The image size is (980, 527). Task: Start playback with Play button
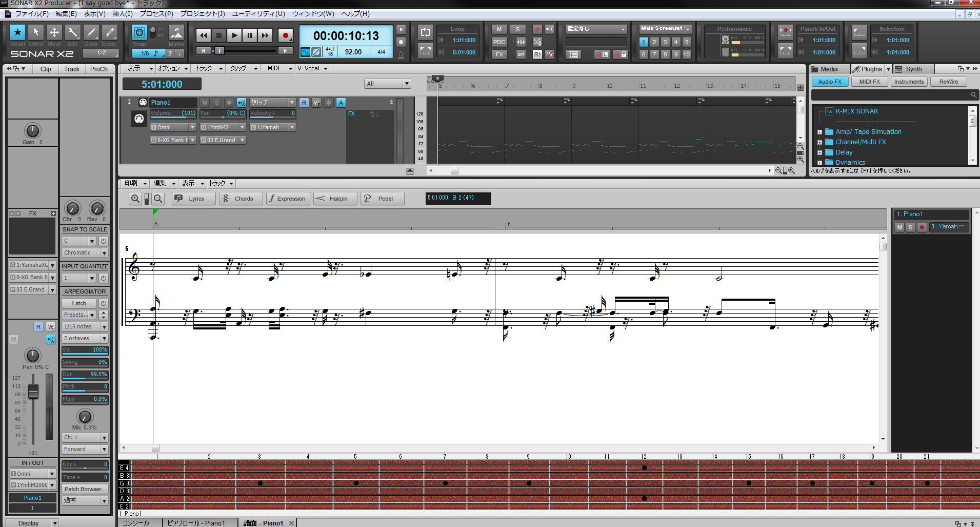coord(234,35)
